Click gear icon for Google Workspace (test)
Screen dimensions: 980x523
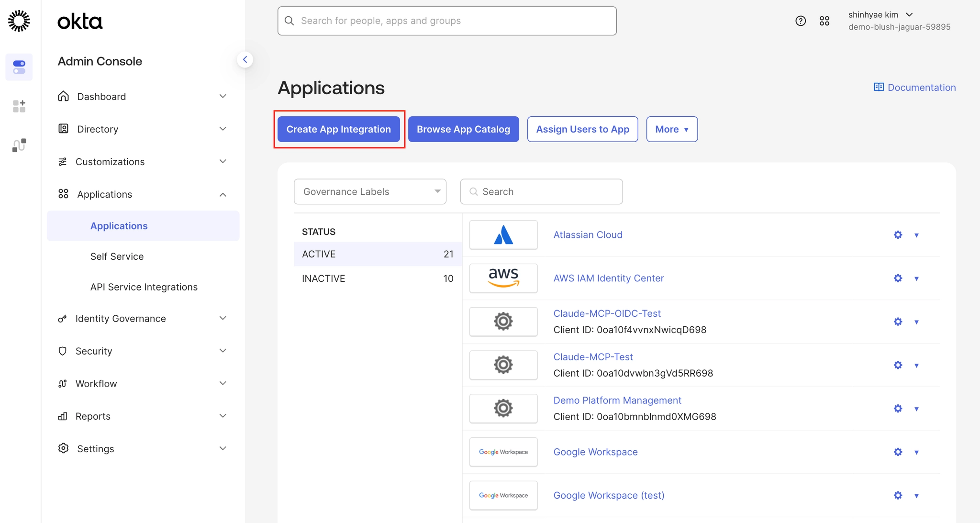coord(898,495)
